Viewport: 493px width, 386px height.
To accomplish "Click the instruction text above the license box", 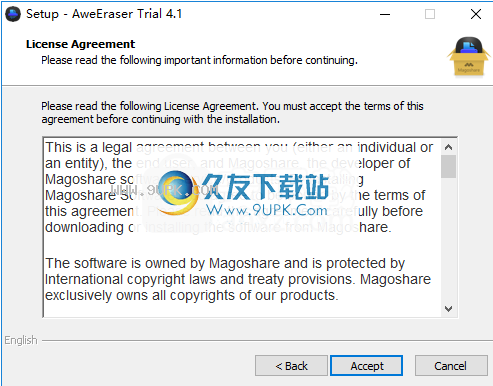I will click(232, 113).
